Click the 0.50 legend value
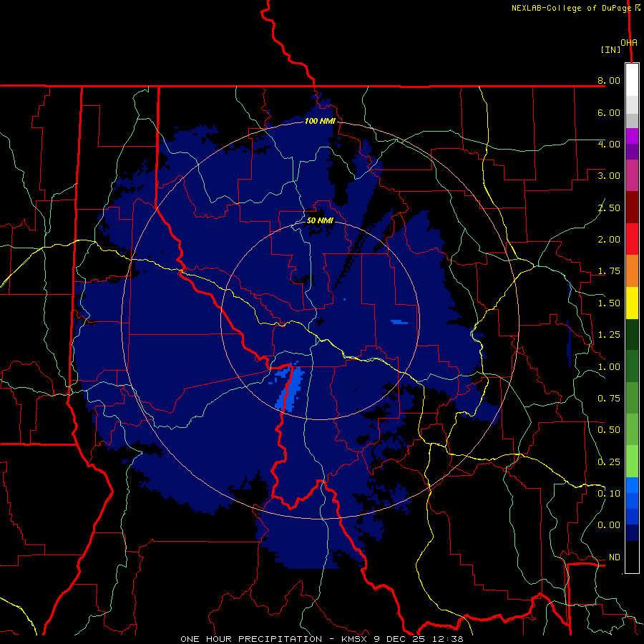The width and height of the screenshot is (644, 644). point(609,430)
